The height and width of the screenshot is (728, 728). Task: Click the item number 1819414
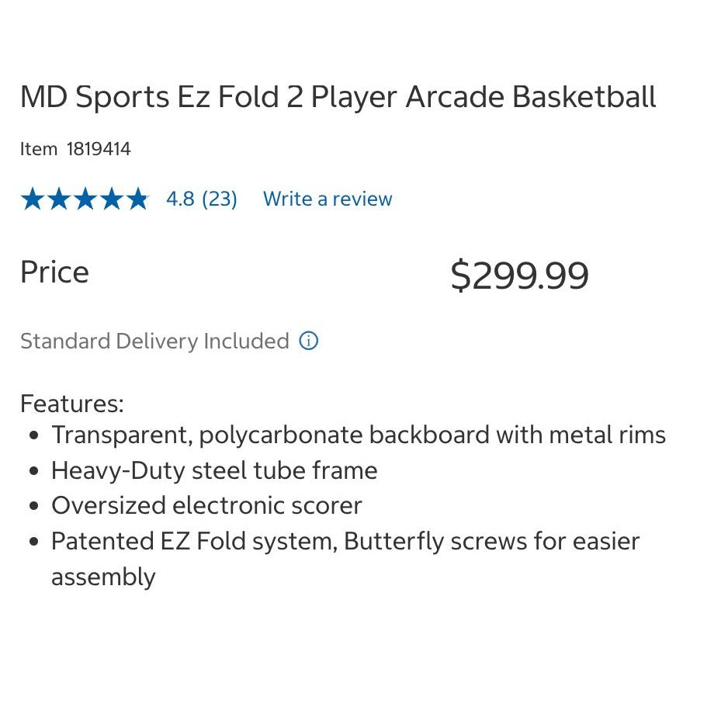click(99, 148)
